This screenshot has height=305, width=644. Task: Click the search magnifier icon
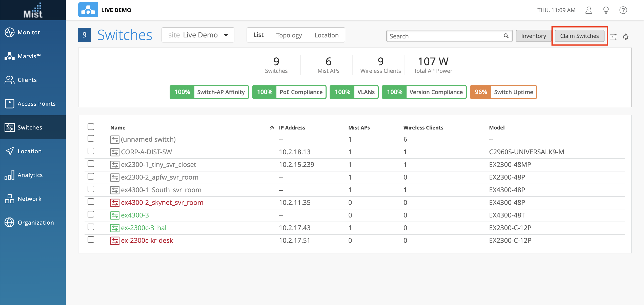[x=506, y=36]
